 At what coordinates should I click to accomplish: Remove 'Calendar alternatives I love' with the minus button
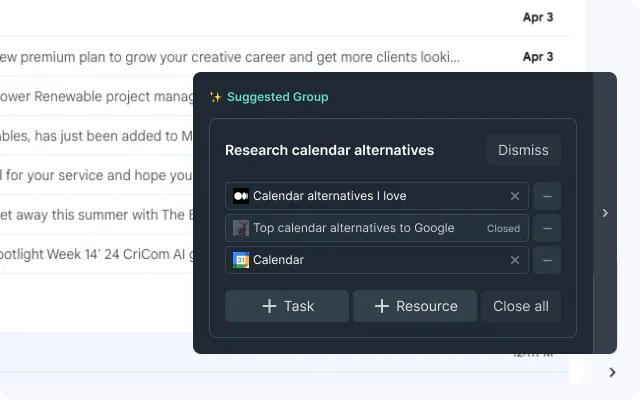click(547, 196)
